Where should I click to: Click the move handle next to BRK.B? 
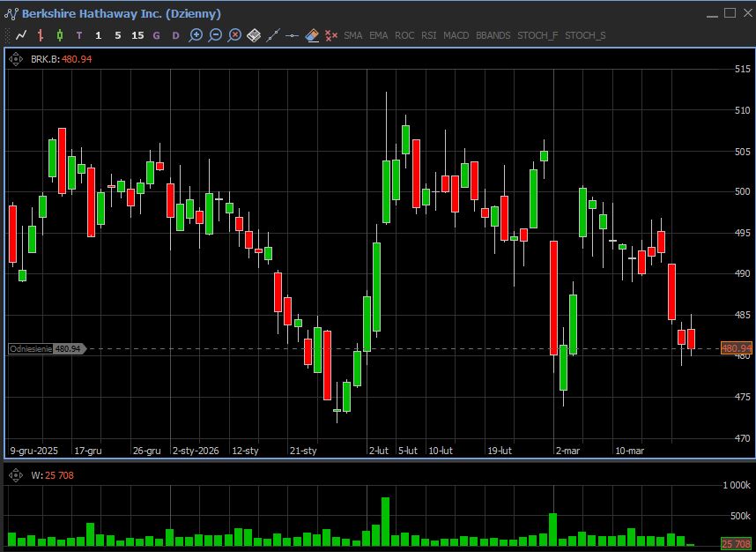click(x=17, y=59)
